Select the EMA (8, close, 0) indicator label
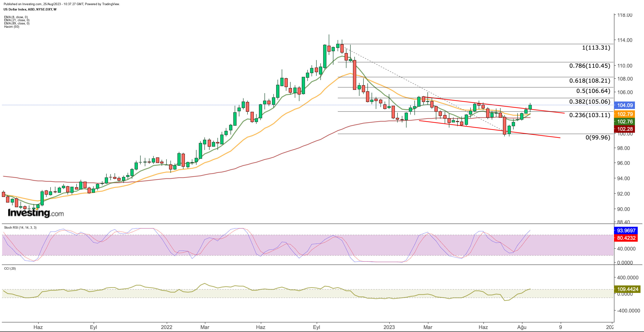 click(16, 17)
